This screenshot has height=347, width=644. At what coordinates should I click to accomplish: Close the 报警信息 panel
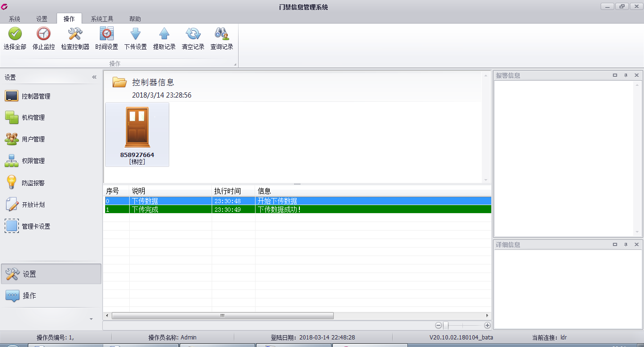point(636,75)
